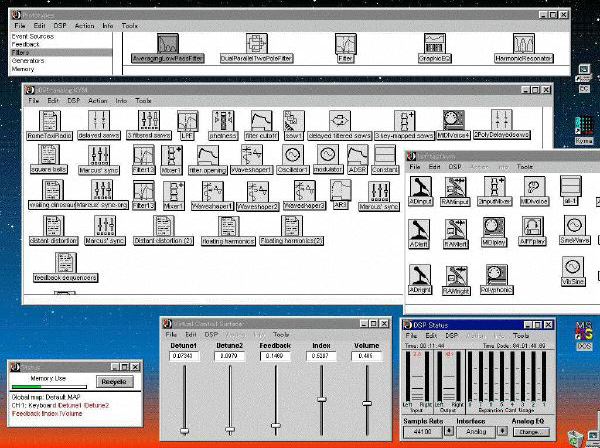Click the Volume value field
The width and height of the screenshot is (600, 448).
[x=367, y=356]
